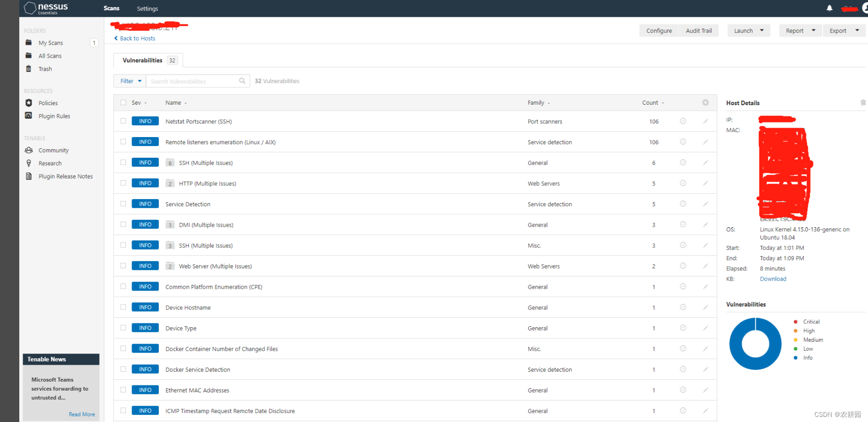Check the Service Detection row checkbox
868x422 pixels.
tap(123, 204)
